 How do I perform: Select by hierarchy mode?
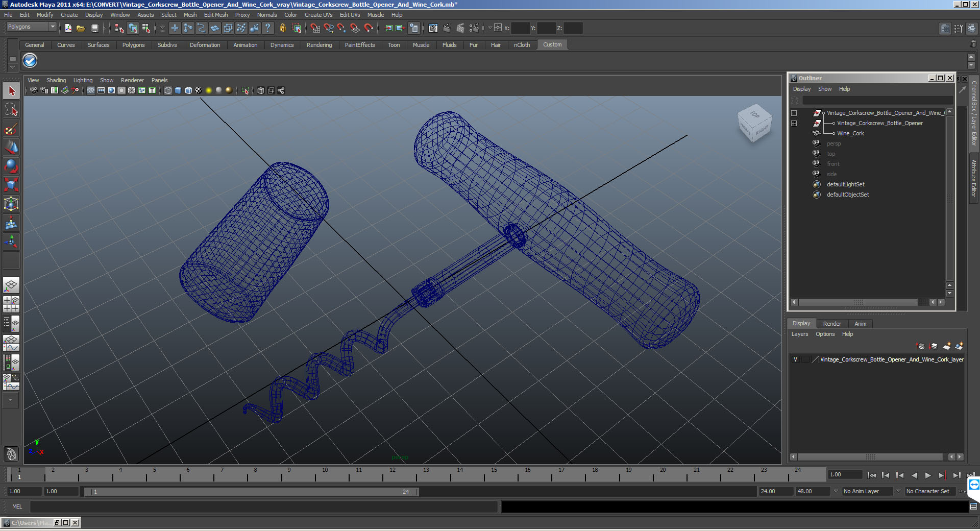(x=119, y=28)
